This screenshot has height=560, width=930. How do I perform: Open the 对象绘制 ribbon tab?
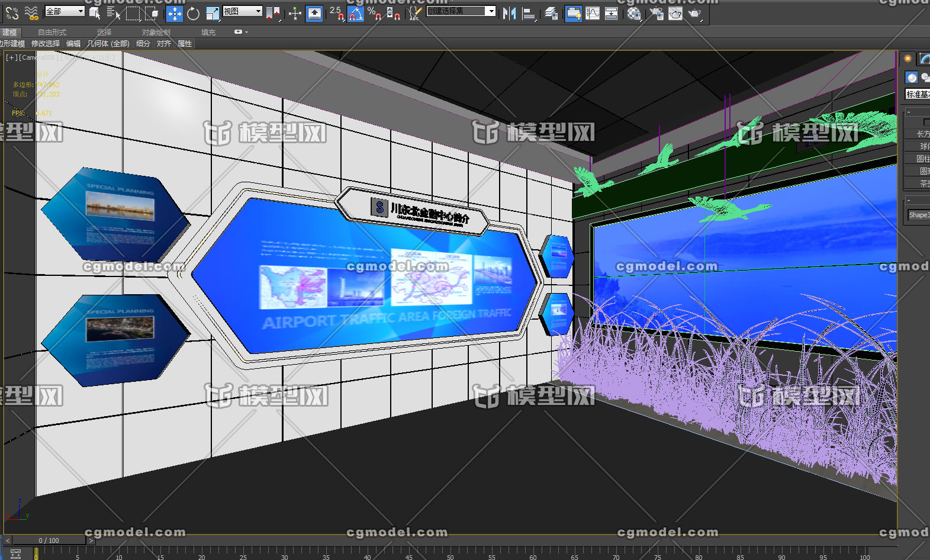pyautogui.click(x=156, y=32)
